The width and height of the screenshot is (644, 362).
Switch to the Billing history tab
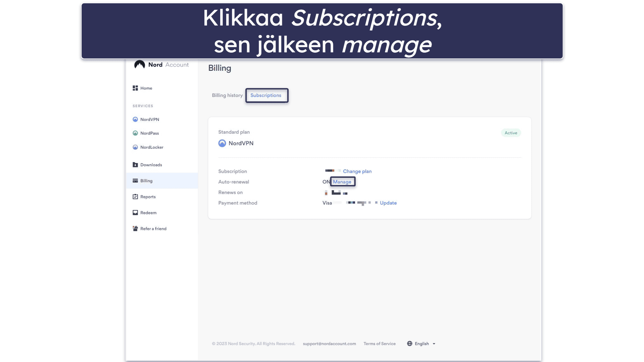point(227,95)
